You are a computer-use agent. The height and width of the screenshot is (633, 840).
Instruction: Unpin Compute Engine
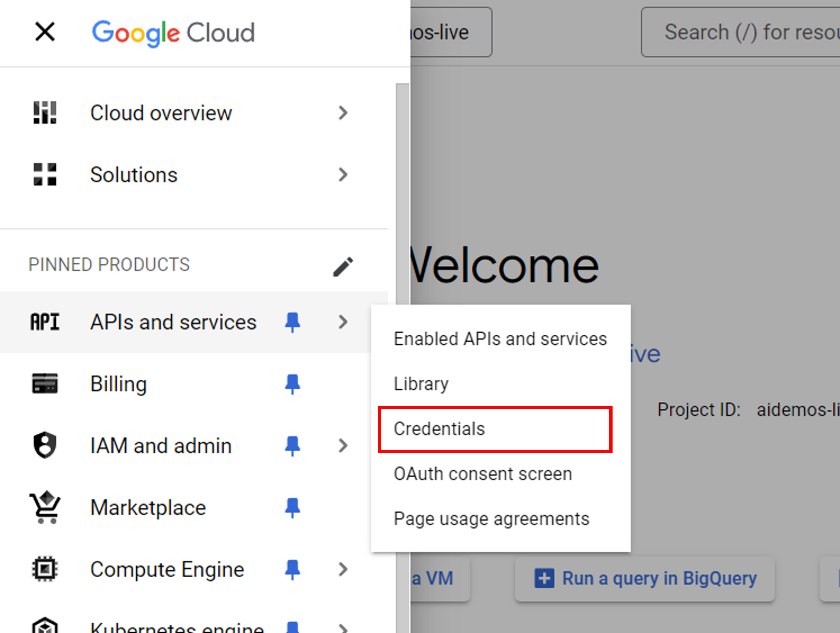(x=292, y=569)
